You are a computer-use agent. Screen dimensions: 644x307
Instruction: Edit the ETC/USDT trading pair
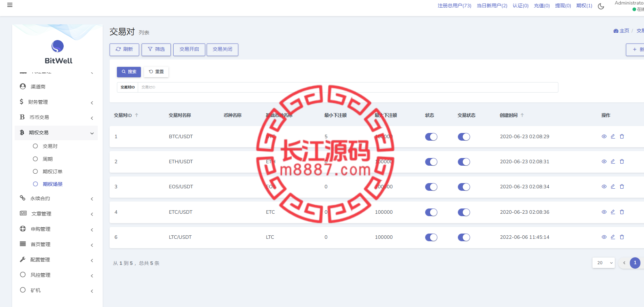click(613, 212)
